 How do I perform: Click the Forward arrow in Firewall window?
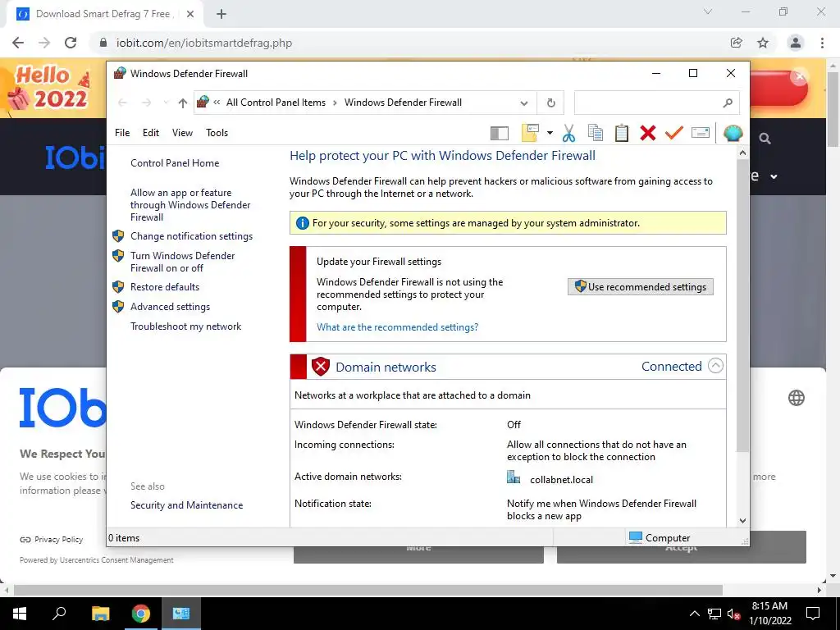(146, 103)
